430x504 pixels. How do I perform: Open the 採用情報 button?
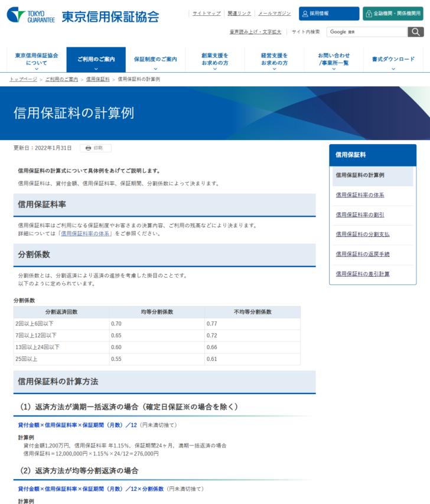(329, 14)
